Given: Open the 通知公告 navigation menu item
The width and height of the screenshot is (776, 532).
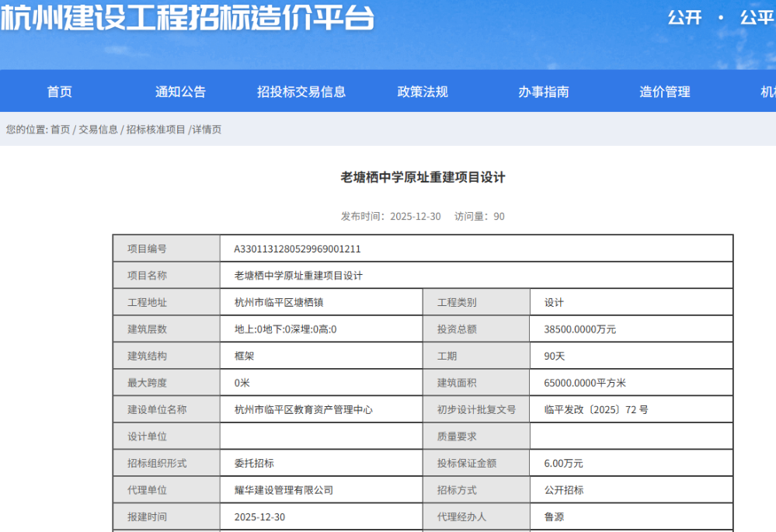Looking at the screenshot, I should point(180,91).
